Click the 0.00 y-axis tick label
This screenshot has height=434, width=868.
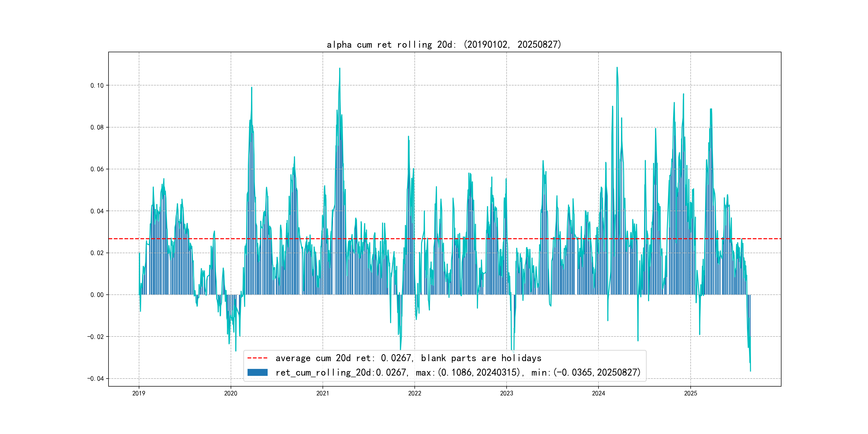97,295
